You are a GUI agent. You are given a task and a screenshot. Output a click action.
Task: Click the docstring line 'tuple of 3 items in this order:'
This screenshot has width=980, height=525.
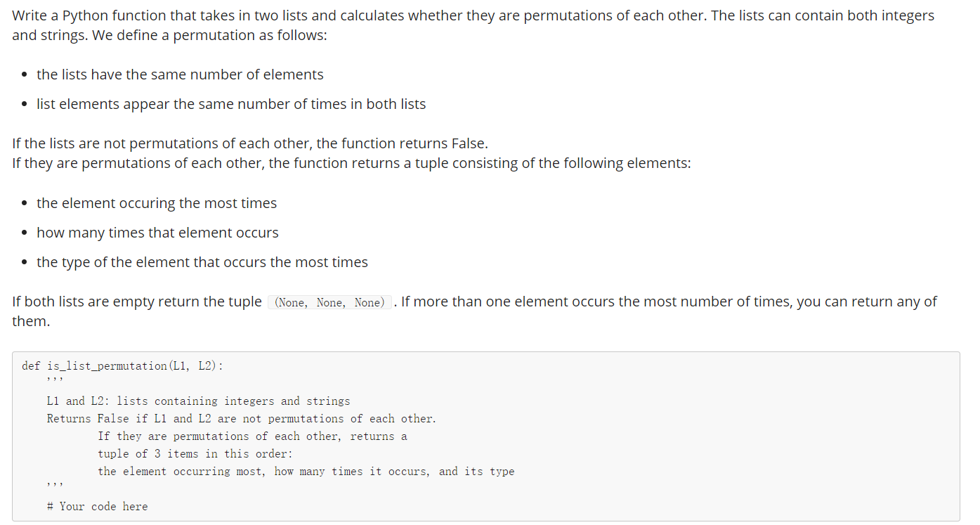[x=195, y=454]
